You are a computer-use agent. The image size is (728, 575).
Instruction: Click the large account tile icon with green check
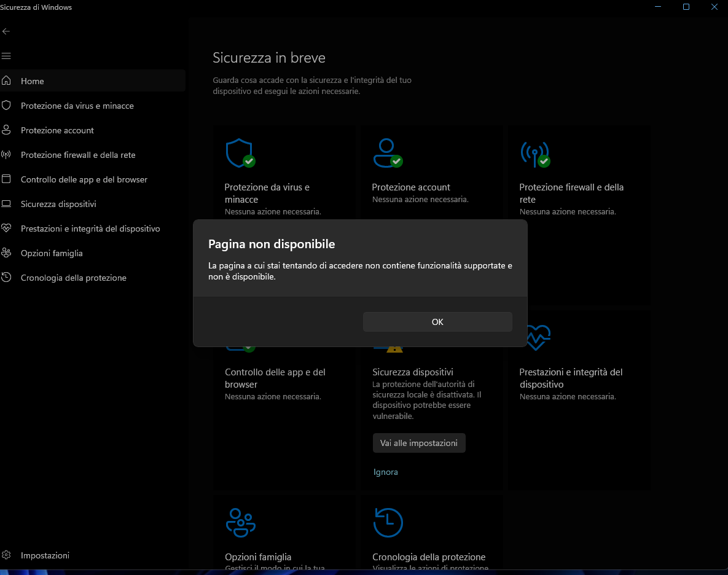coord(388,153)
